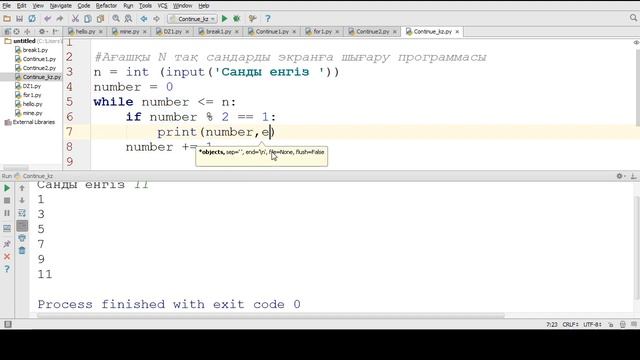This screenshot has width=640, height=360.
Task: Undo using the toolbar undo arrow
Action: tap(47, 19)
